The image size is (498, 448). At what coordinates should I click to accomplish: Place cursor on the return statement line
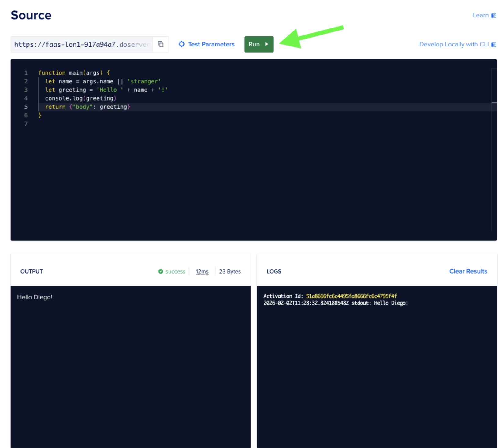(87, 107)
